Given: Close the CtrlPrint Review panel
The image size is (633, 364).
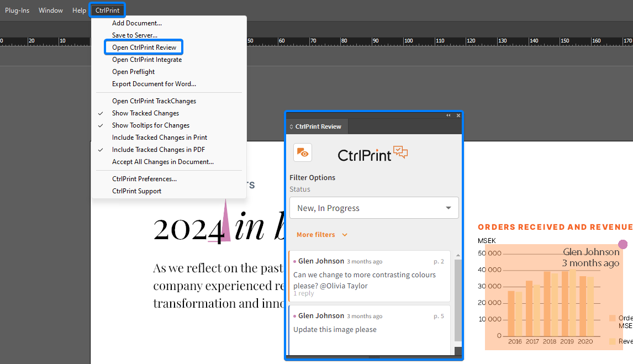Looking at the screenshot, I should 458,115.
